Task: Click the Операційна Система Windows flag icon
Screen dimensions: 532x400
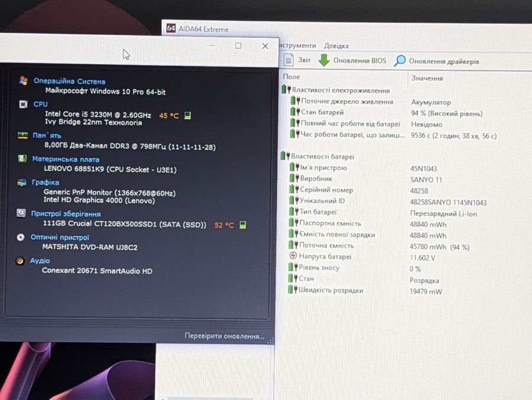Action: tap(24, 81)
